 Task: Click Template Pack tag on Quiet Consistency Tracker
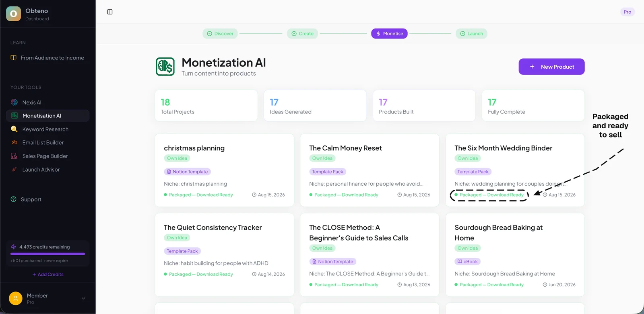coord(182,251)
